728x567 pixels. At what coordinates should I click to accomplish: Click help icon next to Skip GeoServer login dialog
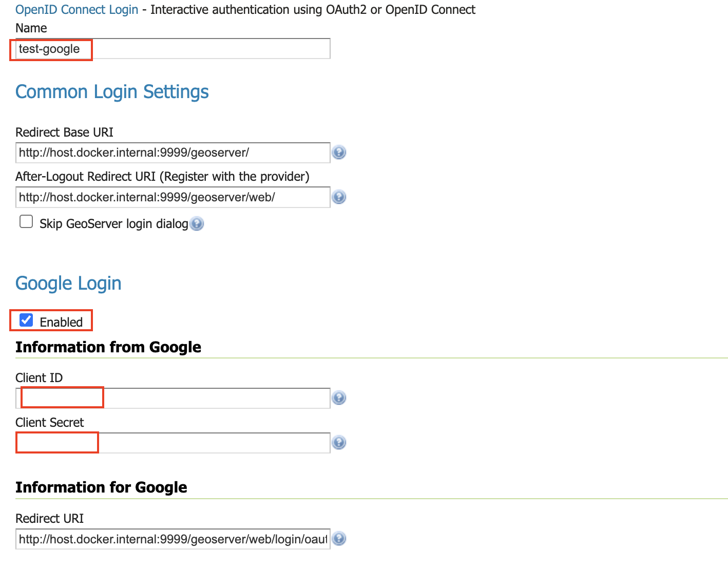[197, 224]
